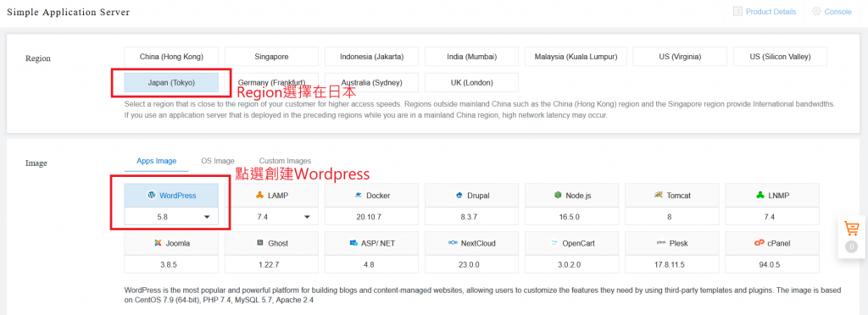Click the WordPress logo icon
The width and height of the screenshot is (868, 315).
point(151,195)
